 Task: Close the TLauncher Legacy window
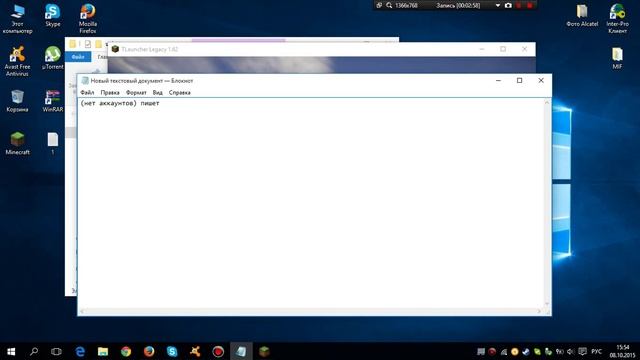[x=524, y=49]
